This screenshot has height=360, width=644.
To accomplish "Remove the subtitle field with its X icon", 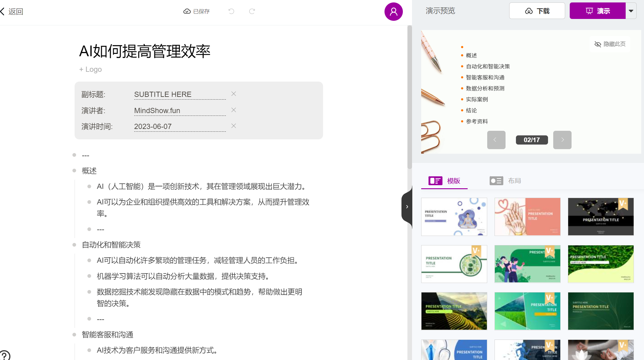I will pyautogui.click(x=234, y=94).
